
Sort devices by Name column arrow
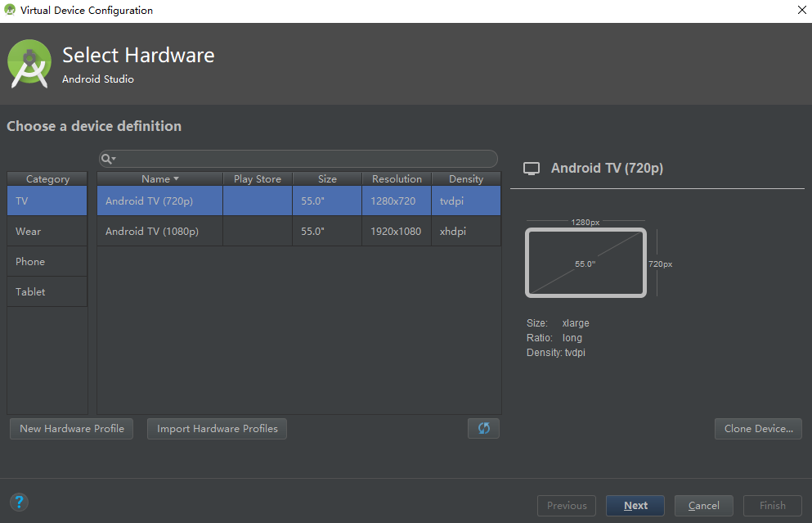176,178
